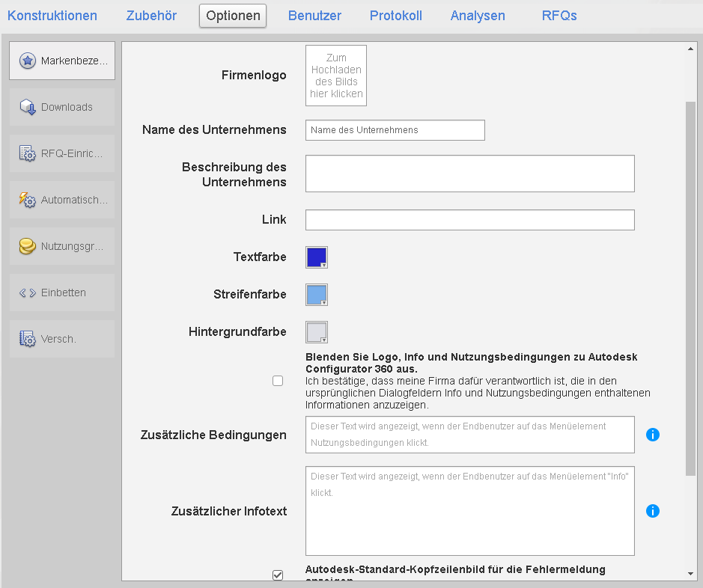Screen dimensions: 703x588
Task: Click the Name des Unternehmens field
Action: pos(395,129)
